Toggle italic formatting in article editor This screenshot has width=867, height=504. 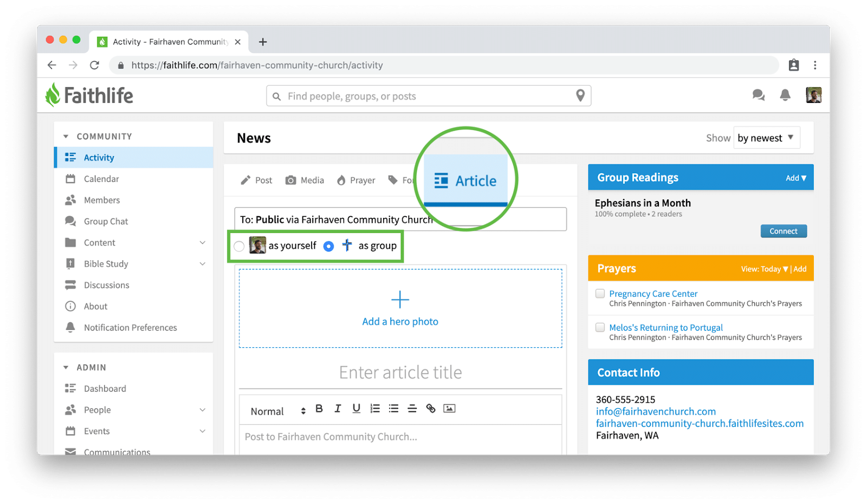[x=338, y=409]
